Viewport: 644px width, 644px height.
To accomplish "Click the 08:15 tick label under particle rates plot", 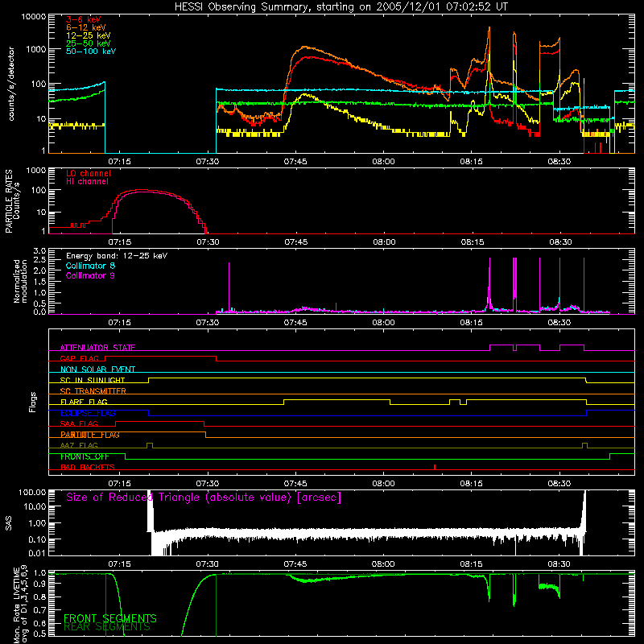I will tap(473, 242).
